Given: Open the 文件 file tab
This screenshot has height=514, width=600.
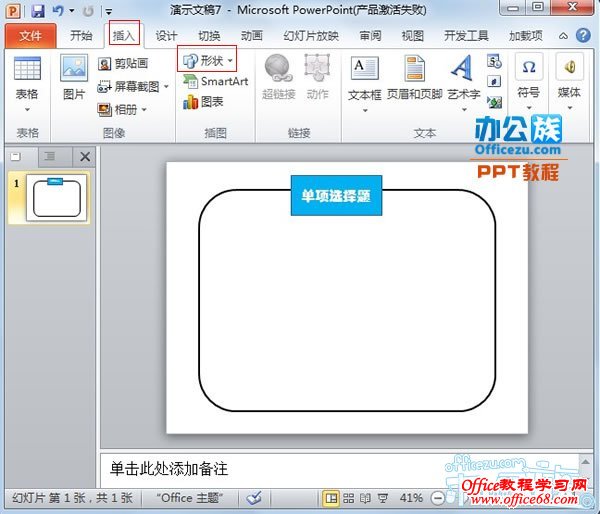Looking at the screenshot, I should point(31,36).
